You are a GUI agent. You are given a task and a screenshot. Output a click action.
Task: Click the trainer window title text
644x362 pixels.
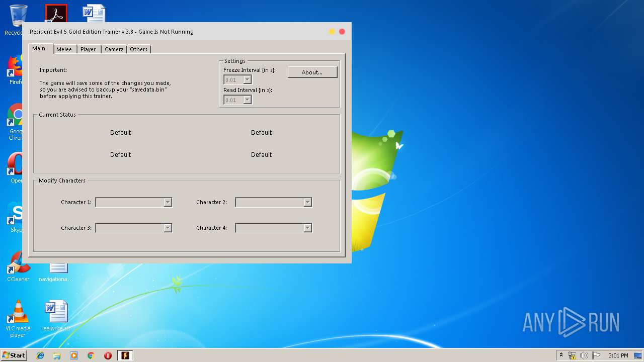coord(112,32)
